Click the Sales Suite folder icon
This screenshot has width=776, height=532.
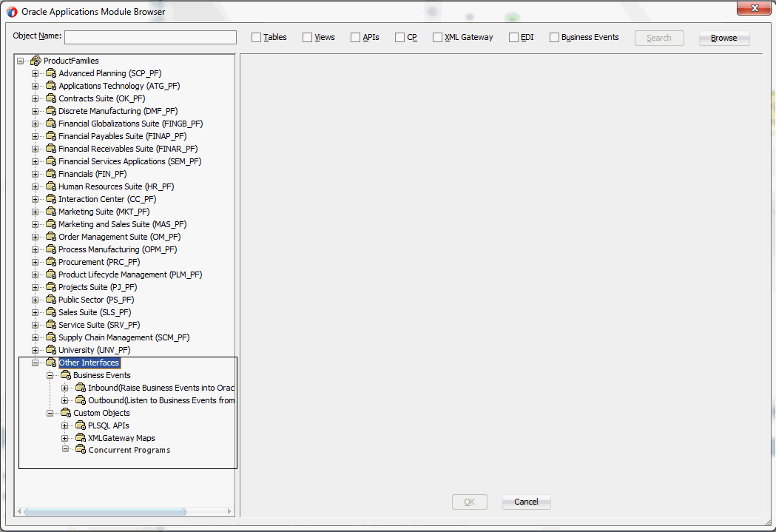click(x=51, y=312)
